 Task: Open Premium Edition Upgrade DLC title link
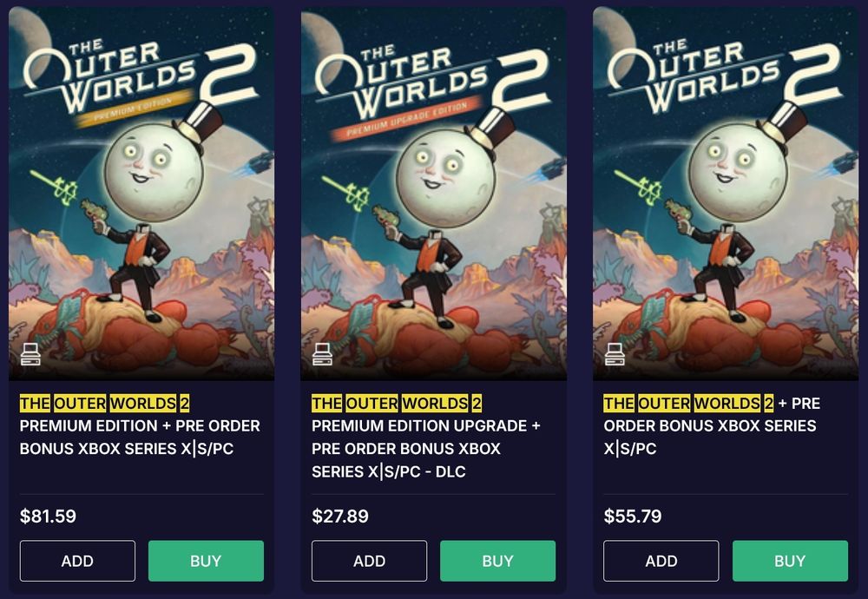pyautogui.click(x=426, y=438)
